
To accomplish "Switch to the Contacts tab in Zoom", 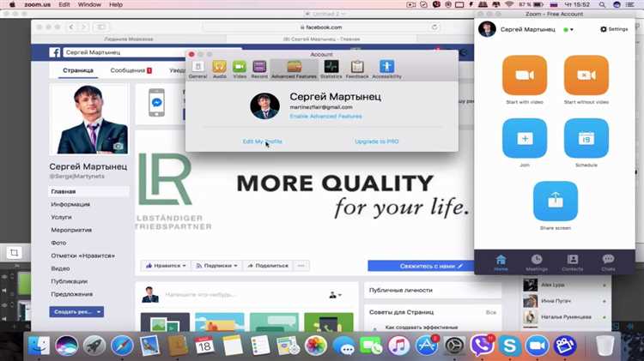I will [572, 263].
